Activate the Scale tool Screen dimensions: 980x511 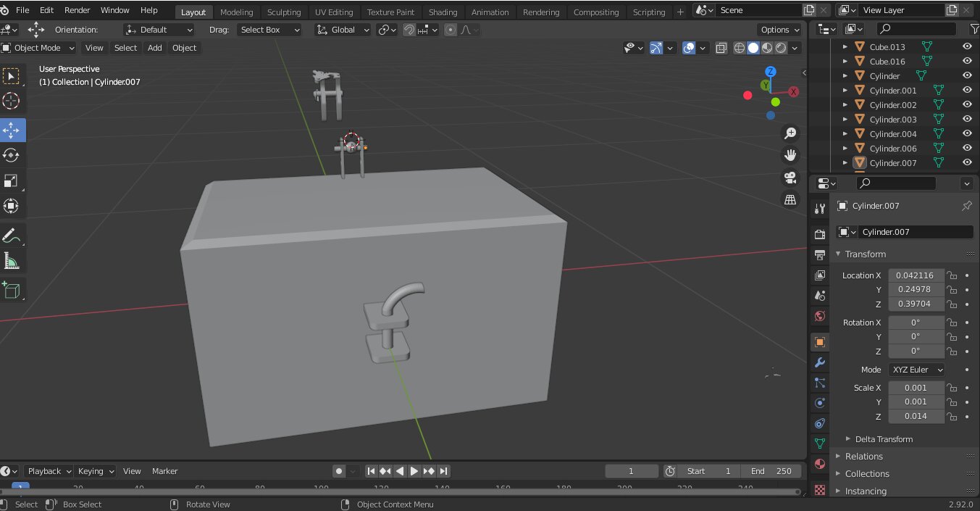[x=11, y=180]
